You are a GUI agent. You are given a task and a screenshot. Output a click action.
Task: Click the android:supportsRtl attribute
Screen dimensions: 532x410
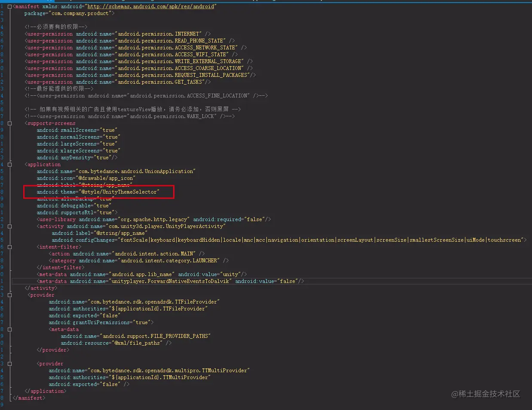pyautogui.click(x=75, y=213)
